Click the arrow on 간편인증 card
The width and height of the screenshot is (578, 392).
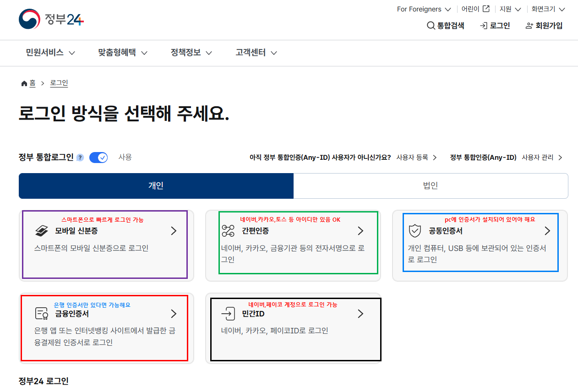(x=360, y=231)
